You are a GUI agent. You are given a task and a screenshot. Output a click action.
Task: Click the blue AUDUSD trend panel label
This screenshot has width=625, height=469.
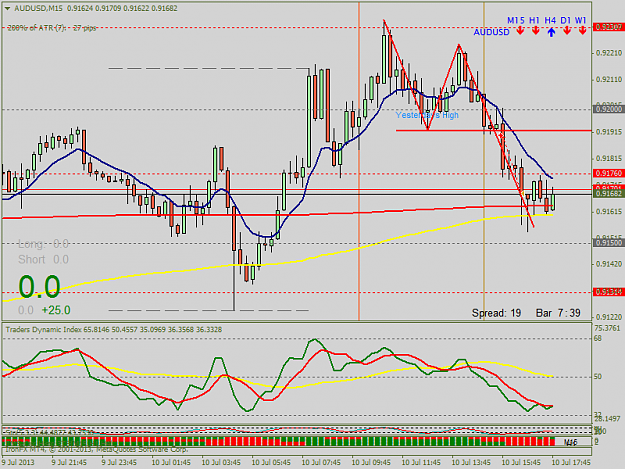point(491,32)
